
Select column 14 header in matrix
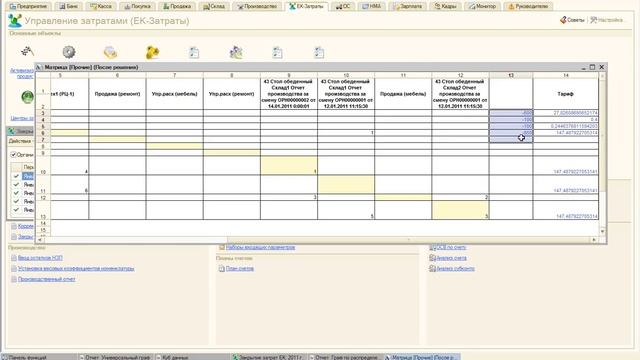pyautogui.click(x=566, y=76)
